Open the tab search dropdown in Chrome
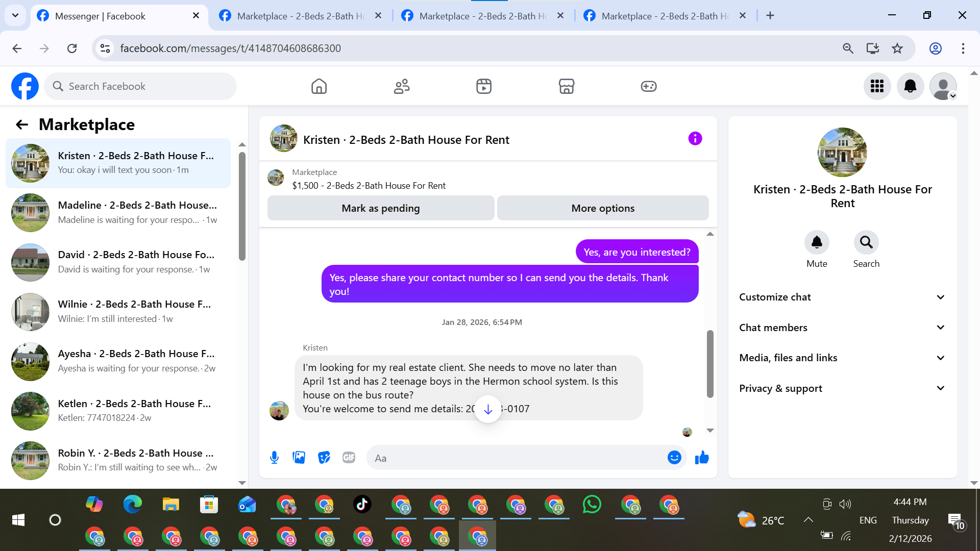 coord(15,15)
